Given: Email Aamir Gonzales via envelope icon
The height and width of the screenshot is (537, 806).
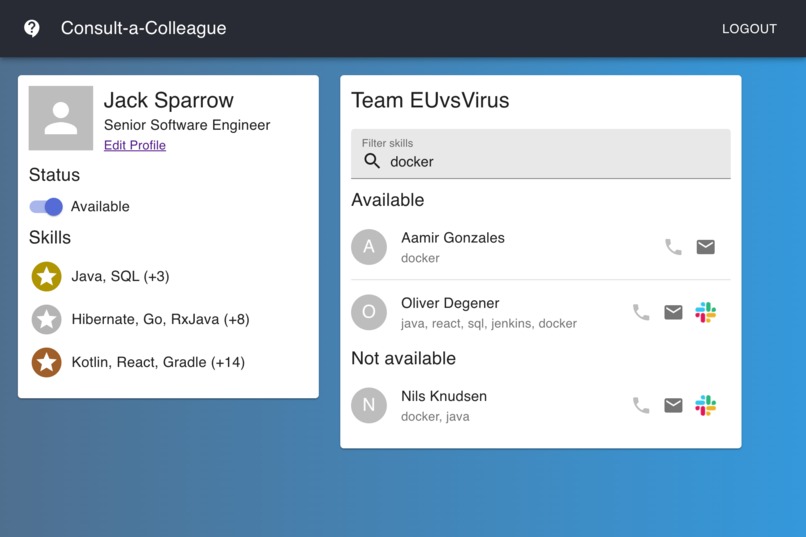Looking at the screenshot, I should [705, 247].
